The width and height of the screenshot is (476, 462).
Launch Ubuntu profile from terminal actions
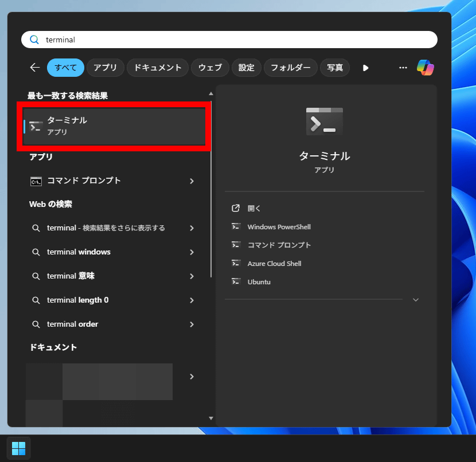tap(259, 282)
